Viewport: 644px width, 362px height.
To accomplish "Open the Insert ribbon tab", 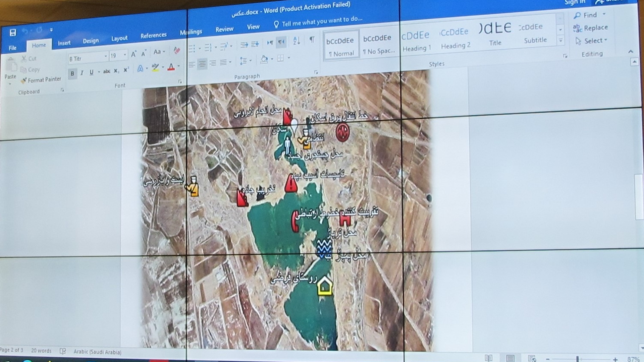I will click(64, 43).
